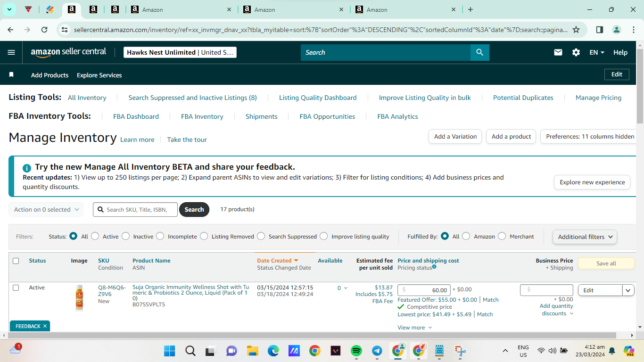Open the Hawks Nest Unlimited account switcher
The width and height of the screenshot is (644, 362).
[x=180, y=52]
